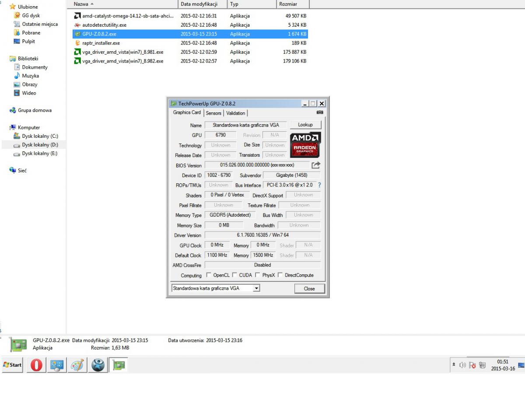Select Dysk lokalny (D:) in sidebar
The width and height of the screenshot is (525, 420).
[x=36, y=145]
